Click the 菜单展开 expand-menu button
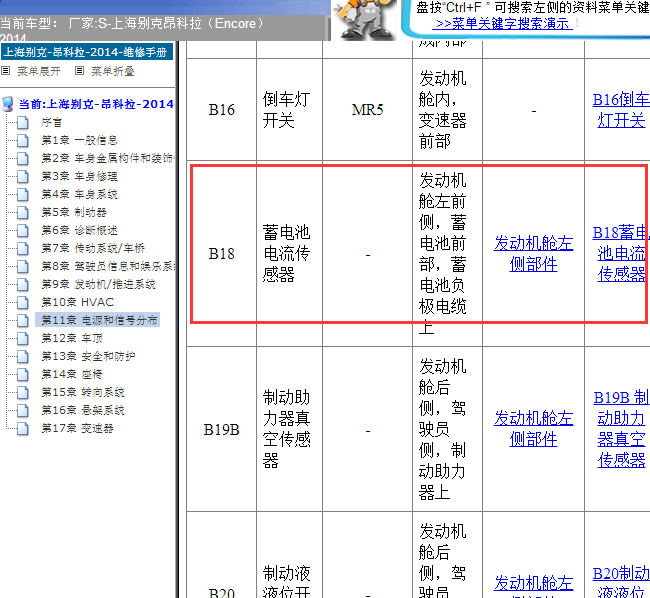 [39, 71]
